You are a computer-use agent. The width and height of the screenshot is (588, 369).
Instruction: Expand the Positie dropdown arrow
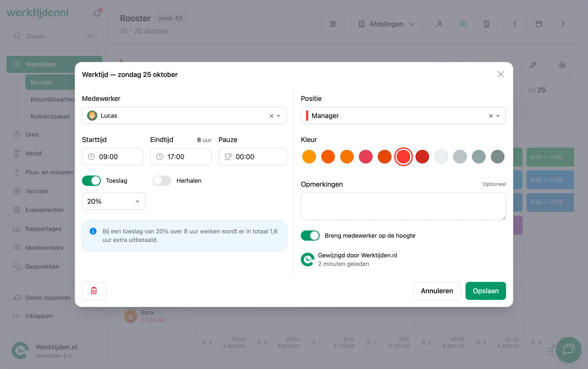[498, 116]
